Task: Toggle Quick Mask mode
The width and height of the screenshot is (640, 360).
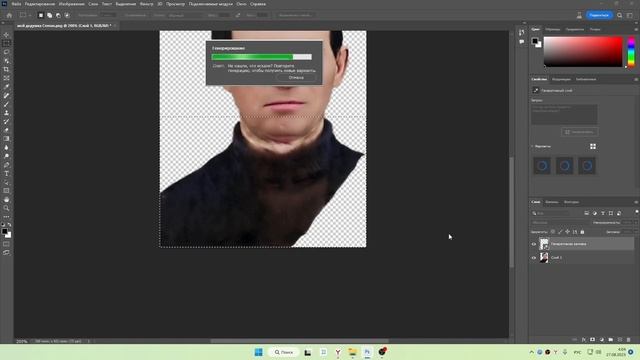Action: 6,244
